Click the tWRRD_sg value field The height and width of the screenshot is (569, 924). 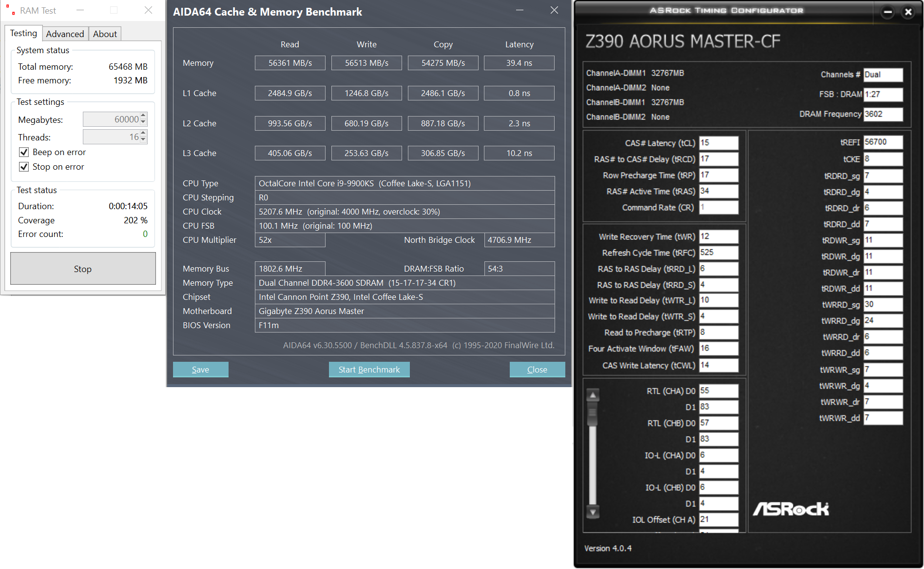tap(883, 304)
